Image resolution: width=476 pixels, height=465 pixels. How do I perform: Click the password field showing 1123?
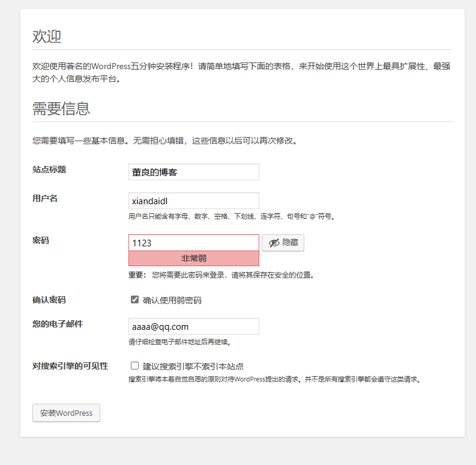[x=193, y=243]
